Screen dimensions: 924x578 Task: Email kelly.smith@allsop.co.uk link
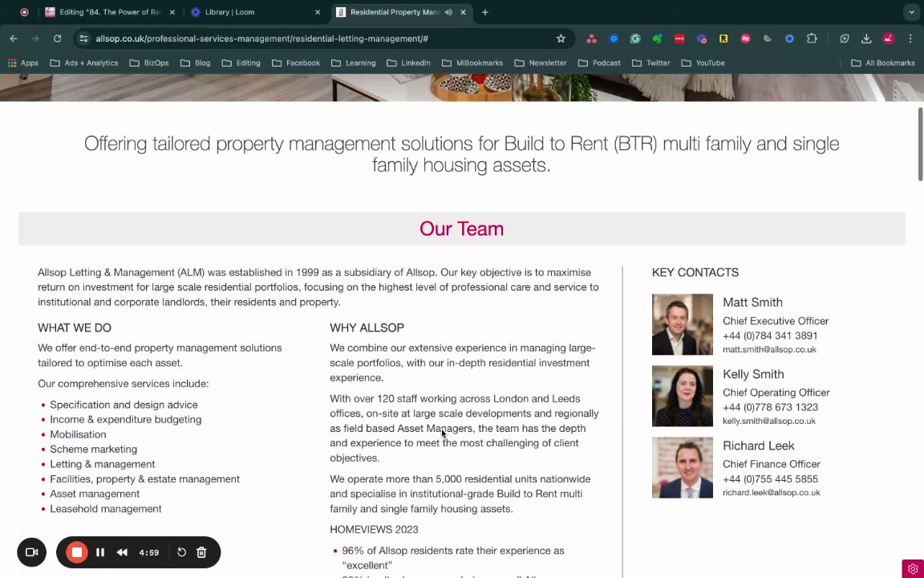coord(769,421)
